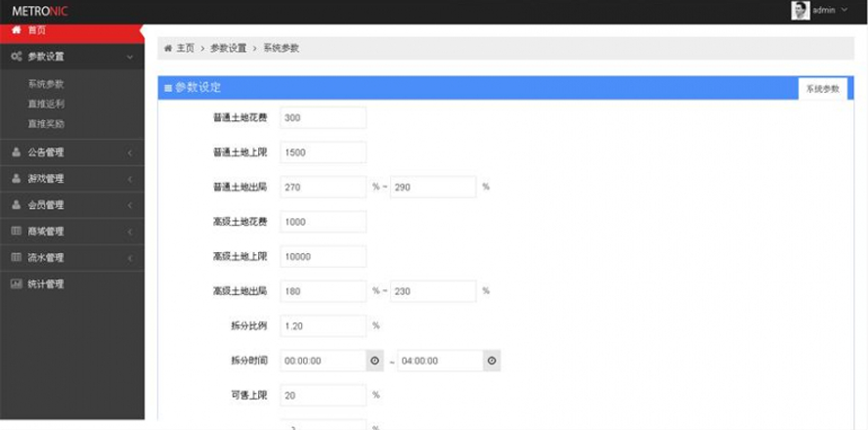The height and width of the screenshot is (430, 868).
Task: Expand the 商城管理 menu chevron
Action: (130, 232)
